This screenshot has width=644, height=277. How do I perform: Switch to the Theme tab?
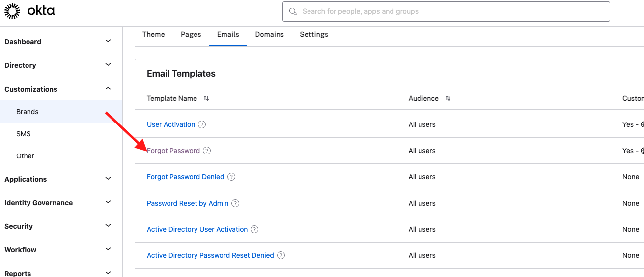(153, 34)
